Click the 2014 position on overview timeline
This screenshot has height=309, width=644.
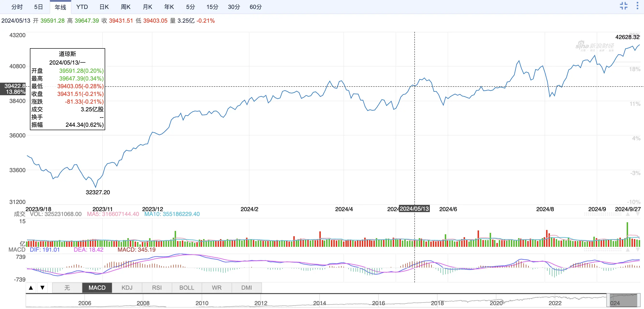[x=320, y=303]
